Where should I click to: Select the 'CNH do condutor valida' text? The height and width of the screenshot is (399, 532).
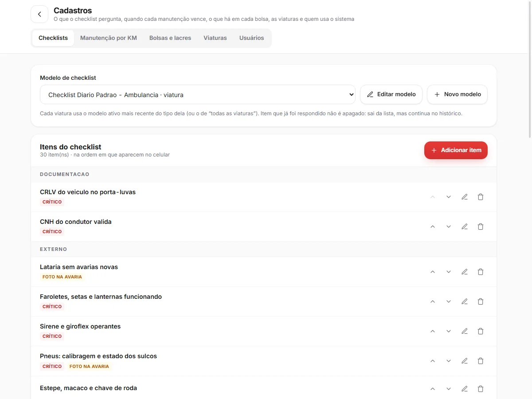coord(76,222)
